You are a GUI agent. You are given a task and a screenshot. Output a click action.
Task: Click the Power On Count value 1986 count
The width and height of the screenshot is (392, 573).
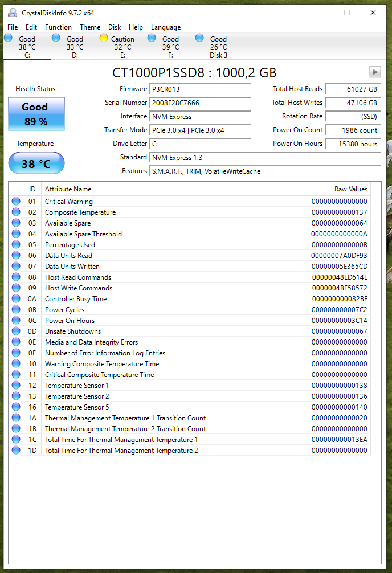pyautogui.click(x=353, y=130)
